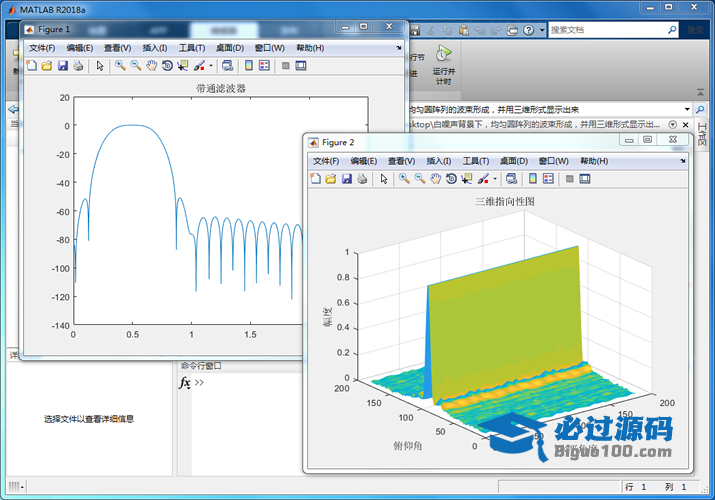
Task: Collapse the MATLAB toolstrip
Action: pyautogui.click(x=700, y=92)
